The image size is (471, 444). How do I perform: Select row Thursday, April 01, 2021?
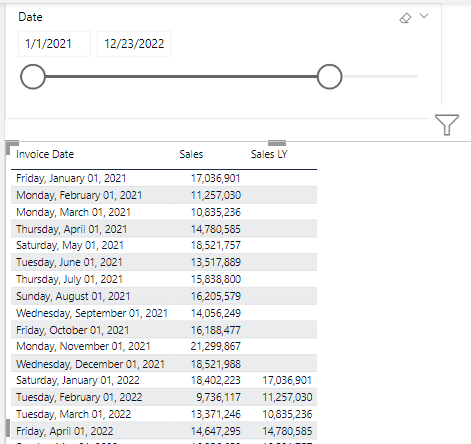tap(164, 229)
